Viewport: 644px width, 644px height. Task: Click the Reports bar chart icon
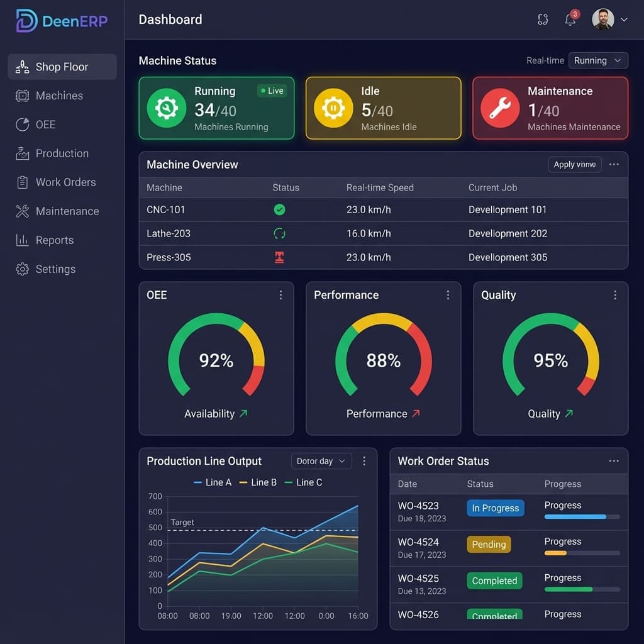pyautogui.click(x=22, y=240)
